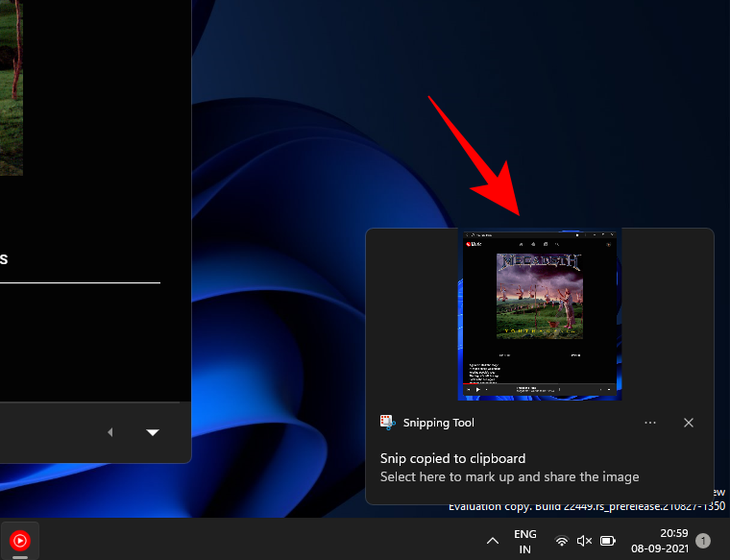This screenshot has width=730, height=560.
Task: Open notification options via three dots
Action: [650, 423]
